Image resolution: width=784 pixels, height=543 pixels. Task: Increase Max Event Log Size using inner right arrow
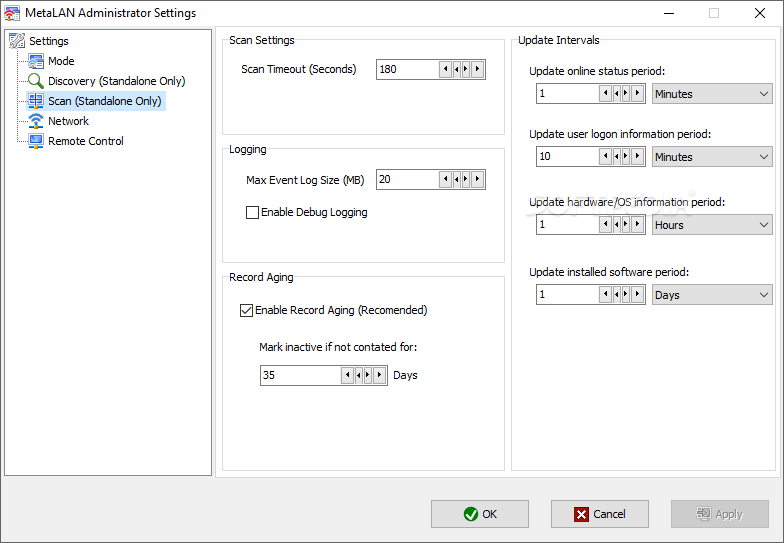tap(466, 179)
